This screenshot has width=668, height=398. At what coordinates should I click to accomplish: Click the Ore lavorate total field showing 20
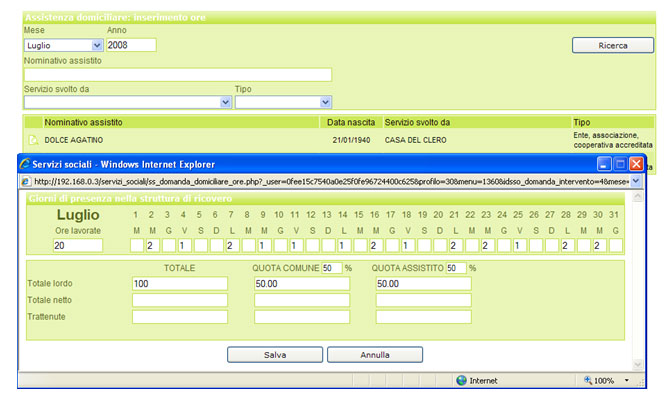(x=78, y=245)
